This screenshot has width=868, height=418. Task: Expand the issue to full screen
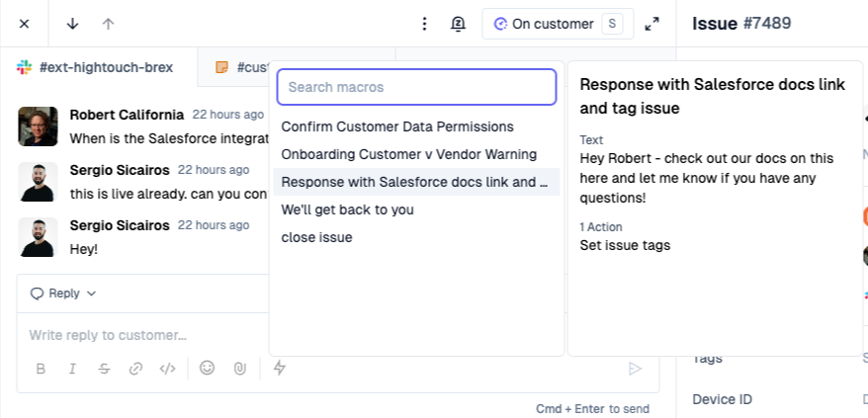[651, 24]
